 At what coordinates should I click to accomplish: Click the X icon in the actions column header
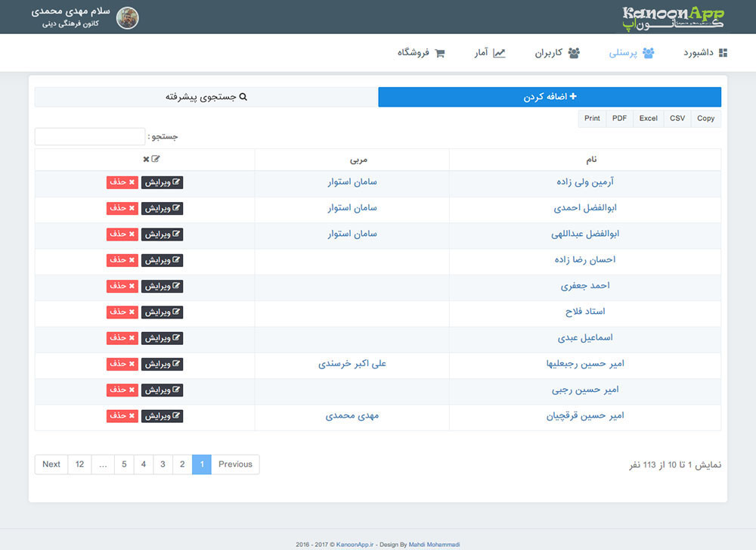pyautogui.click(x=144, y=159)
